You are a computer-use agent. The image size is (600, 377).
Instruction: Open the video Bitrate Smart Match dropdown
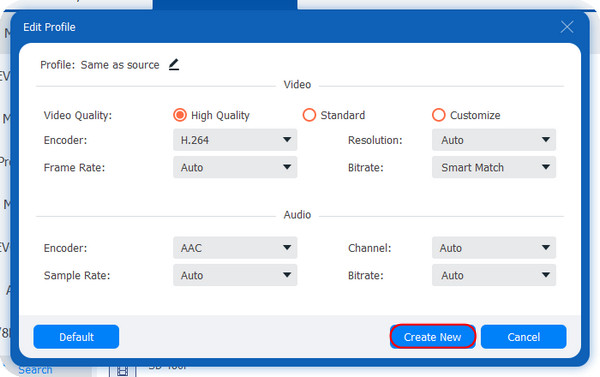(494, 167)
